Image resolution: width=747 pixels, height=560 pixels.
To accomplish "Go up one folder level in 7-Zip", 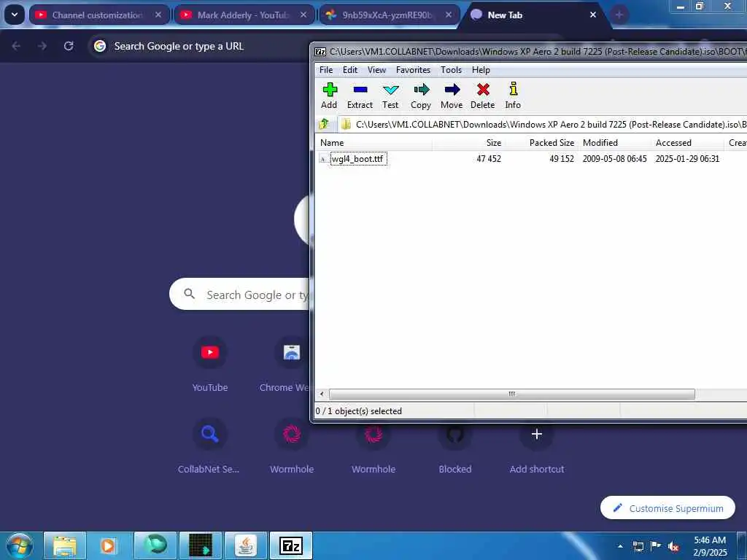I will click(x=324, y=124).
